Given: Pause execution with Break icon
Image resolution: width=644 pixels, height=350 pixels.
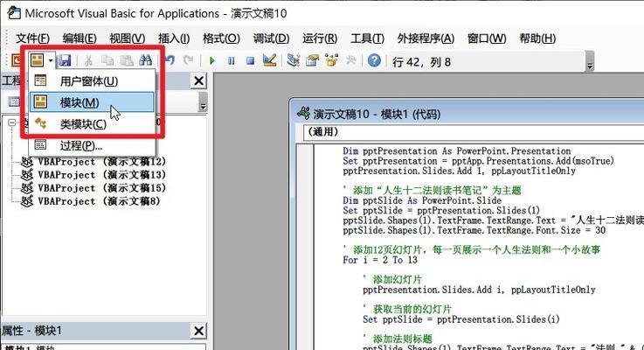Looking at the screenshot, I should [232, 61].
